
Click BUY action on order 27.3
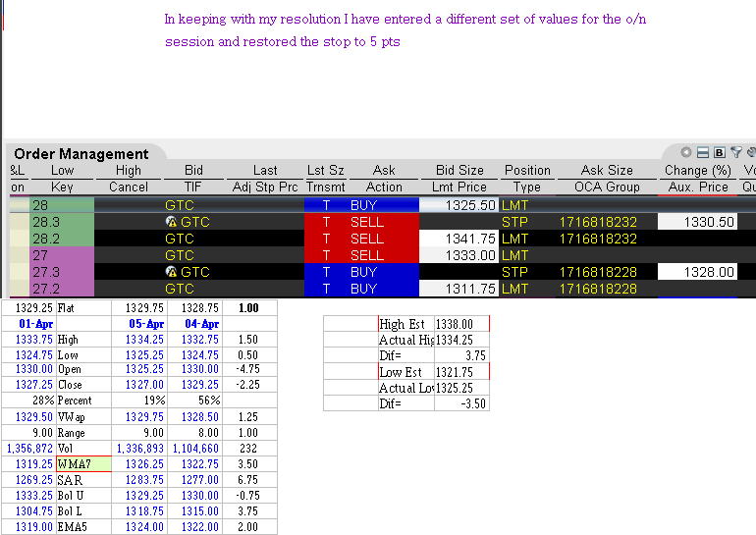click(363, 272)
